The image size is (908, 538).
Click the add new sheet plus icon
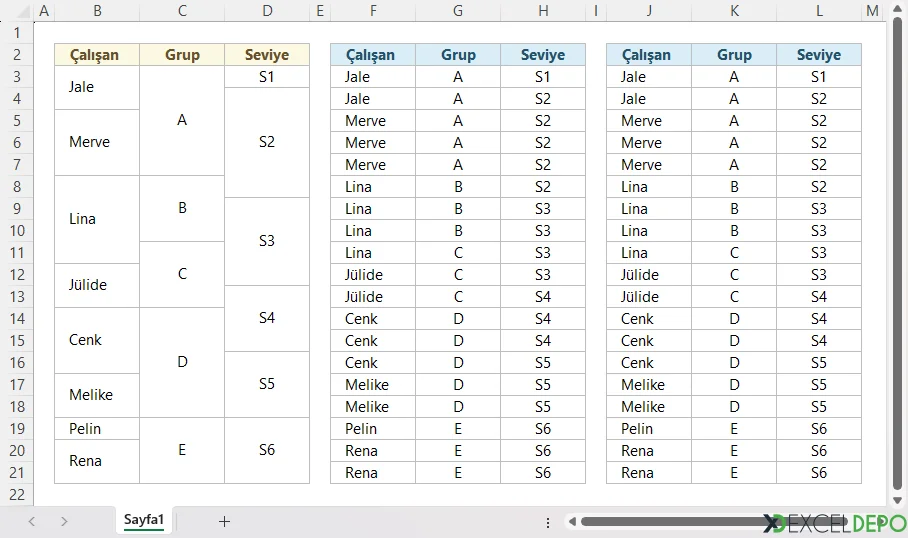coord(224,521)
